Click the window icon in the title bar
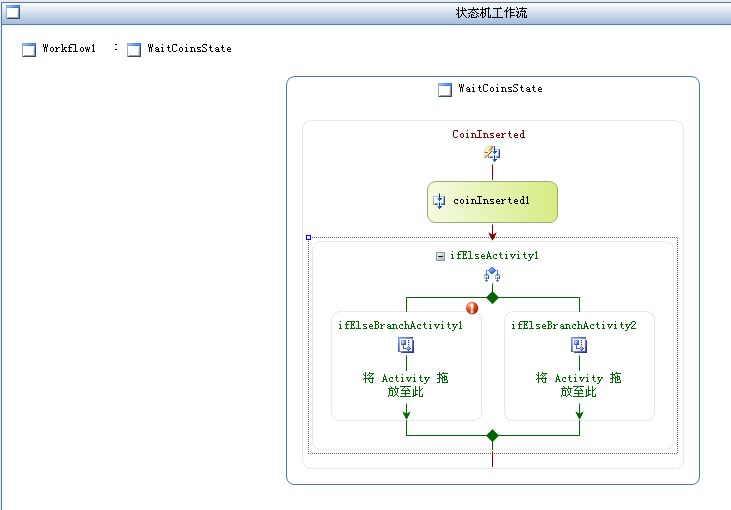731x510 pixels. click(13, 12)
